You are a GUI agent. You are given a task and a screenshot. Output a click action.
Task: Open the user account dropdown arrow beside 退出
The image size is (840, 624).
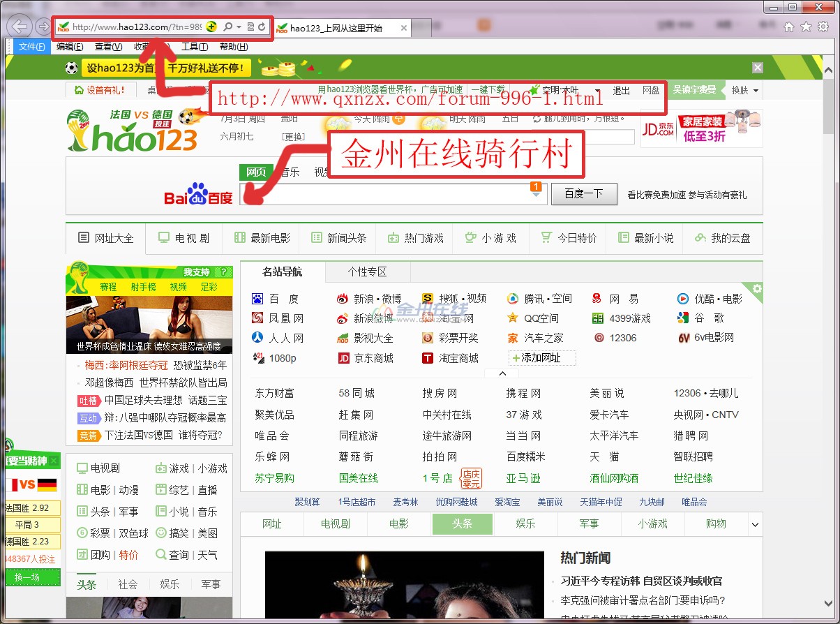point(597,91)
